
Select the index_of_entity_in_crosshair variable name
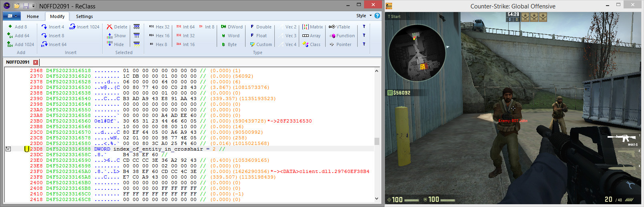point(158,149)
